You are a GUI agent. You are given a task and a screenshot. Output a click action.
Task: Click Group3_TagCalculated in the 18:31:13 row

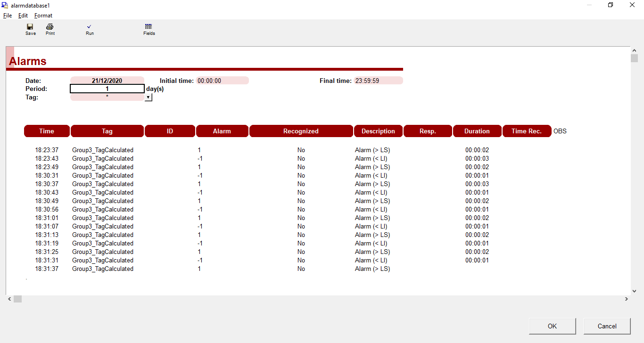tap(103, 235)
